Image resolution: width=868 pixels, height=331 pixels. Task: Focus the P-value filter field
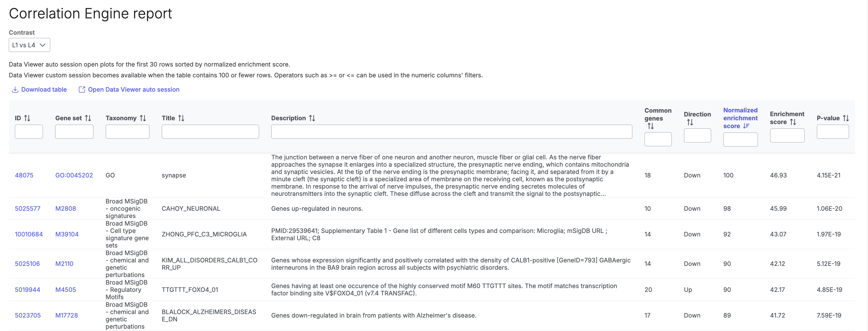pos(832,132)
